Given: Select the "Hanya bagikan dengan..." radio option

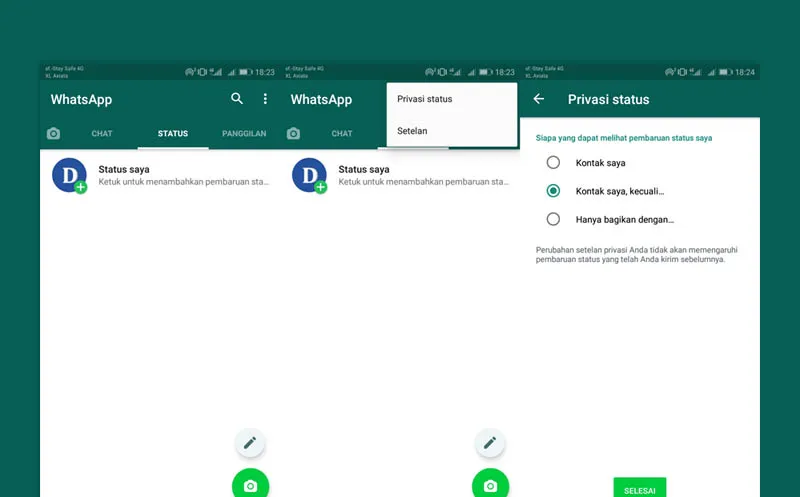Looking at the screenshot, I should tap(553, 219).
